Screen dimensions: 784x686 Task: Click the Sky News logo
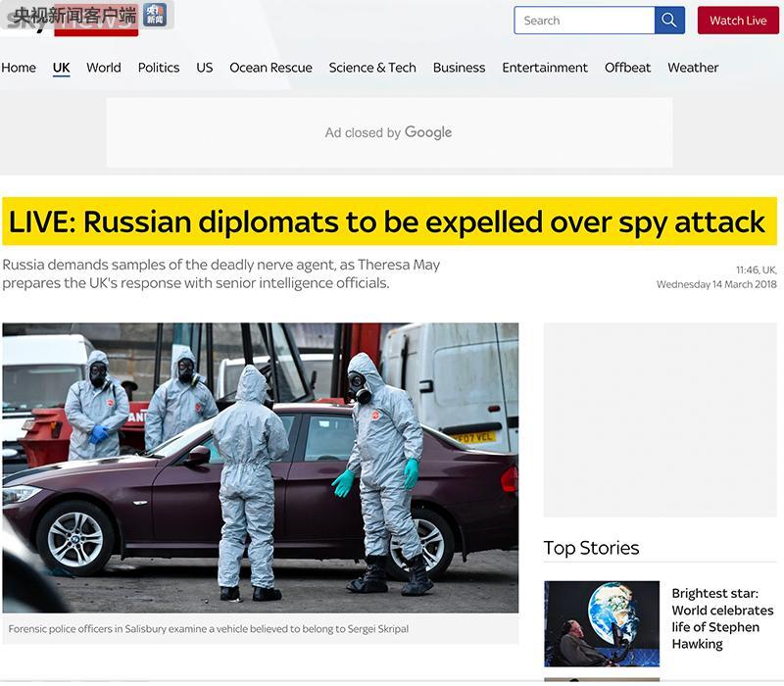96,27
